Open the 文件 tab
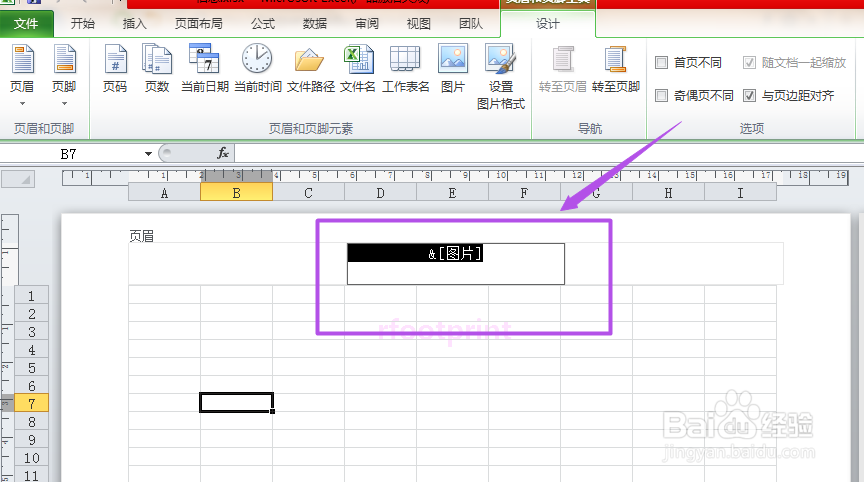 [26, 24]
